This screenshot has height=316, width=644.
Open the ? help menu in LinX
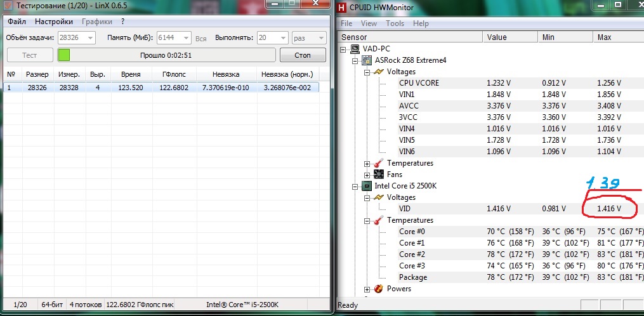click(x=123, y=22)
